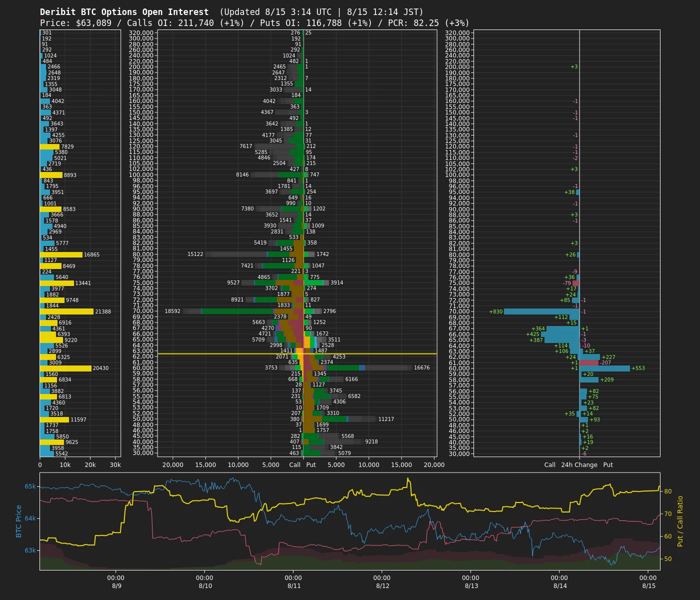This screenshot has height=600, width=700.
Task: Click the 16676 put open interest value
Action: coord(421,367)
